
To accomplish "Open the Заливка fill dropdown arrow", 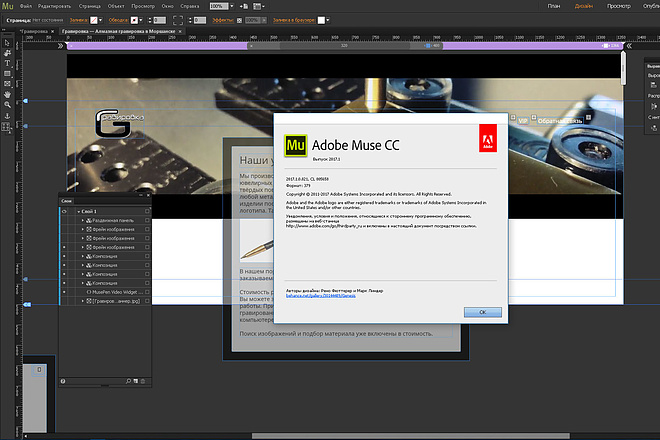I will click(x=101, y=20).
